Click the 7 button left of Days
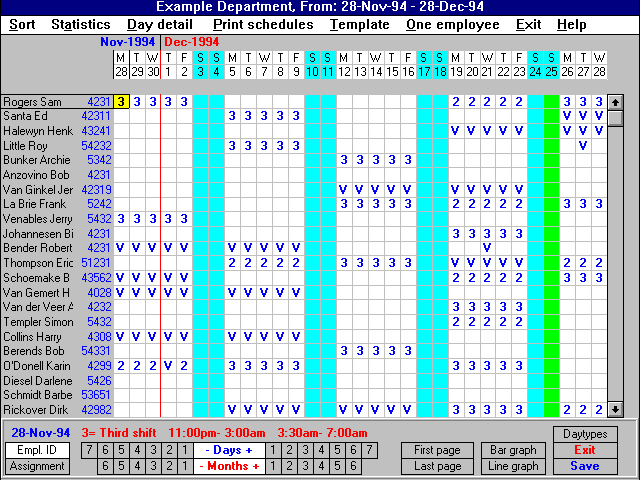 click(x=89, y=451)
